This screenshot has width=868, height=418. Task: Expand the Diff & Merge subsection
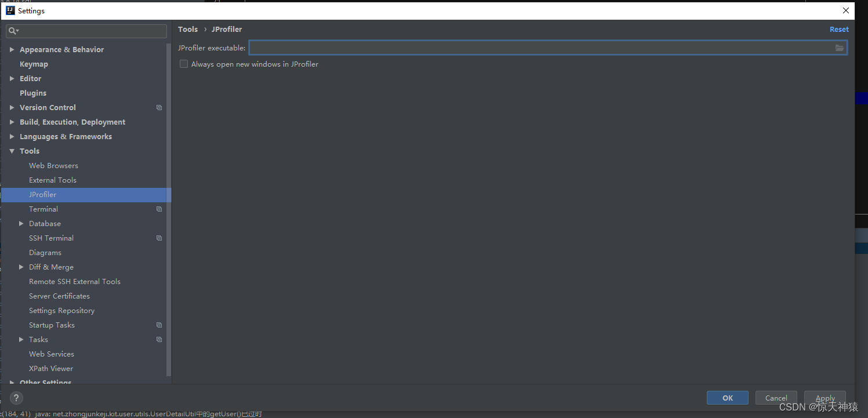[21, 267]
